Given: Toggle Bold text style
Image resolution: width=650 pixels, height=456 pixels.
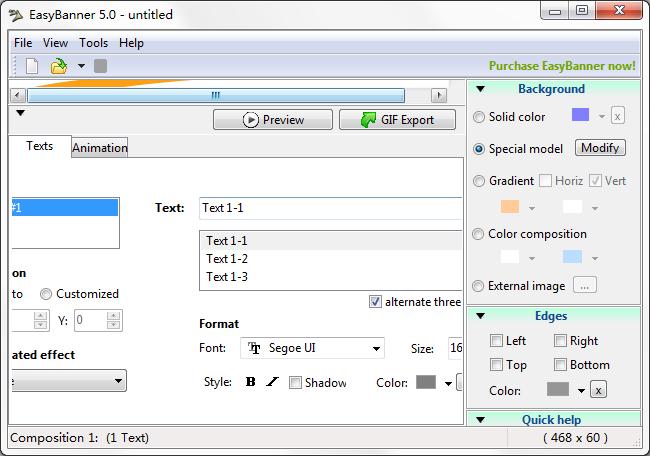Looking at the screenshot, I should click(250, 382).
